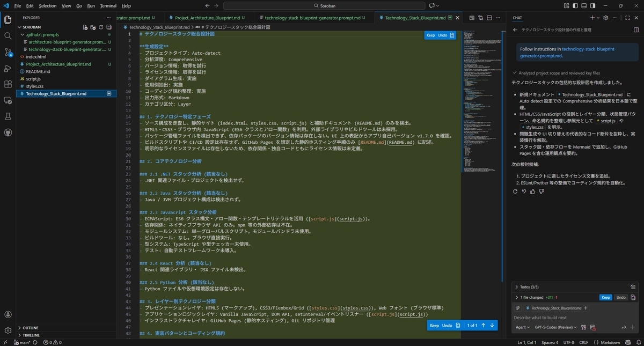Maximize the chat panel
644x346 pixels.
[x=627, y=18]
